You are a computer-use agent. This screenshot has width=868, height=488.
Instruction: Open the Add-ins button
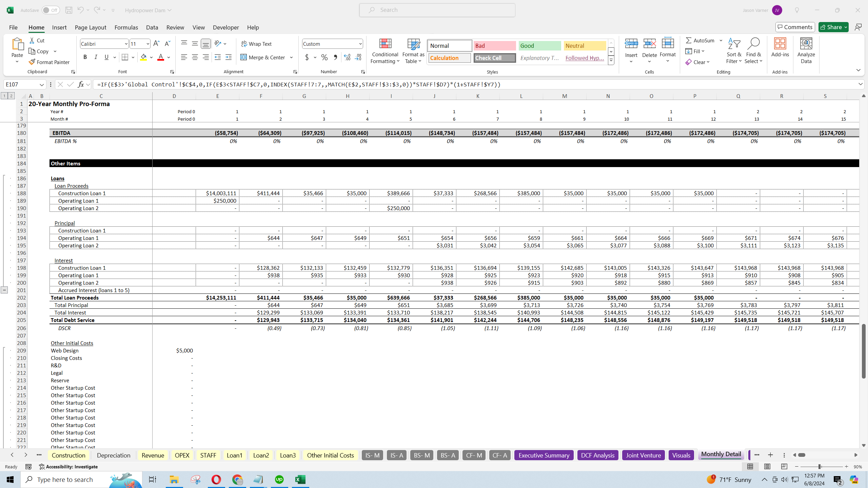pyautogui.click(x=780, y=47)
